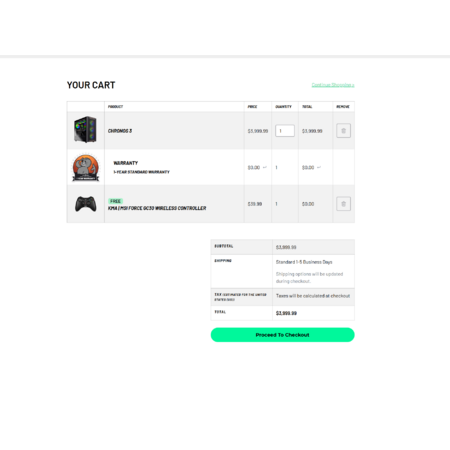
Task: Click the warranty badge mascot image
Action: pyautogui.click(x=86, y=168)
